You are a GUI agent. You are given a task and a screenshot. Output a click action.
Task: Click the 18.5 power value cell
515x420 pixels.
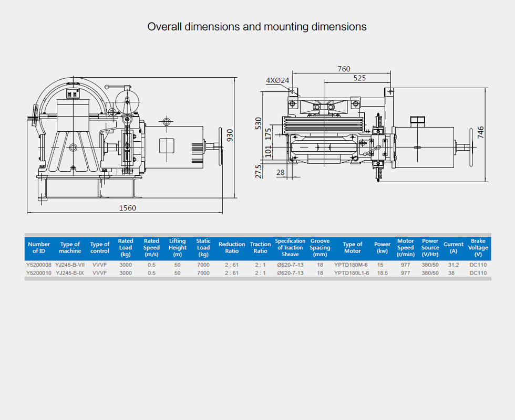click(382, 273)
